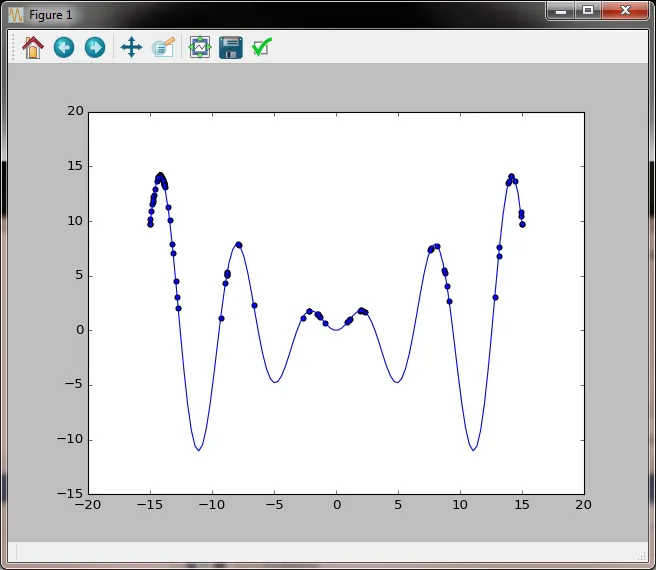Open Configure subplots dialog

[200, 47]
